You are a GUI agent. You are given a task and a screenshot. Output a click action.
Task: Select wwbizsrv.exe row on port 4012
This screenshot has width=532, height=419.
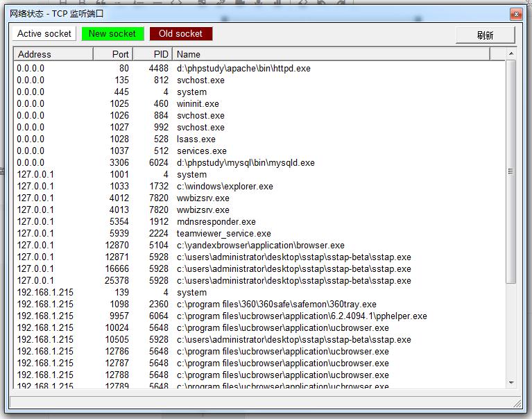pos(259,198)
